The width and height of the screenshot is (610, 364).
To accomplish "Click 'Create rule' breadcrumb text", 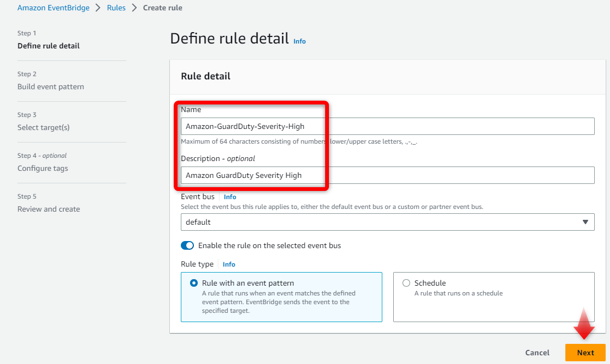I will [x=163, y=8].
